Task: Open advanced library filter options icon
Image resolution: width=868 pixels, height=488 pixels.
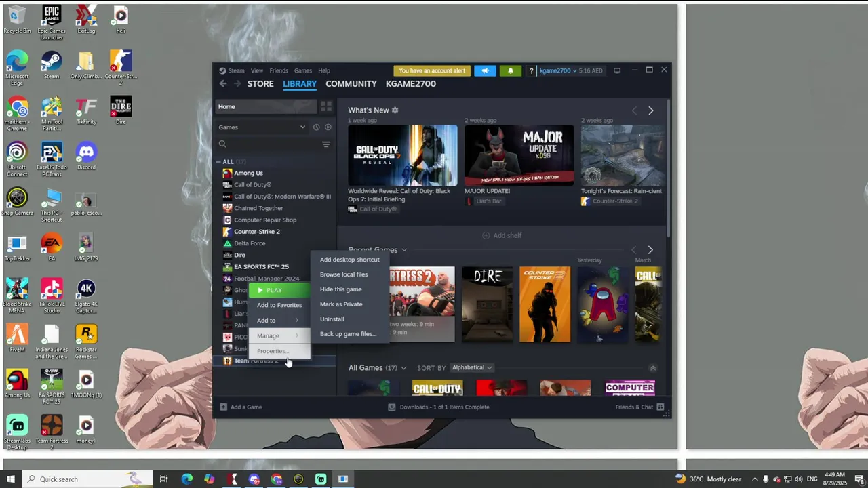Action: (x=326, y=144)
